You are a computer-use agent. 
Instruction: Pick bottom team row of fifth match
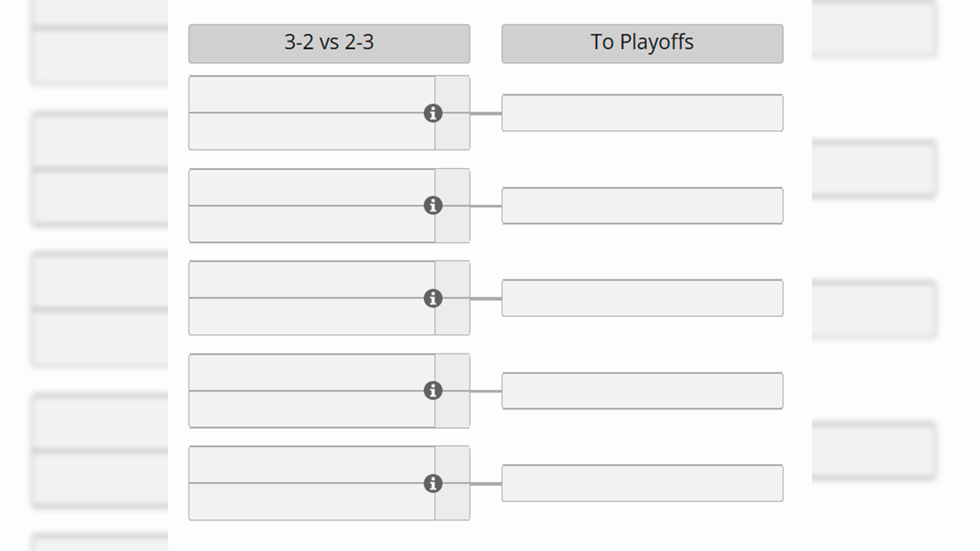[312, 502]
